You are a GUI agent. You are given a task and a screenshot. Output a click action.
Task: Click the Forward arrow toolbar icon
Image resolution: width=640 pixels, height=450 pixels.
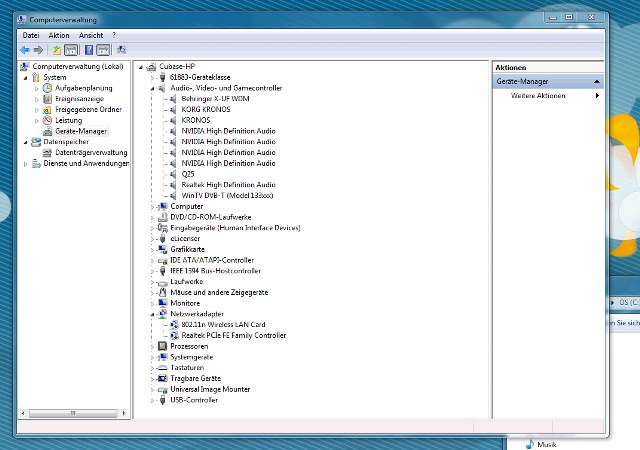click(38, 50)
